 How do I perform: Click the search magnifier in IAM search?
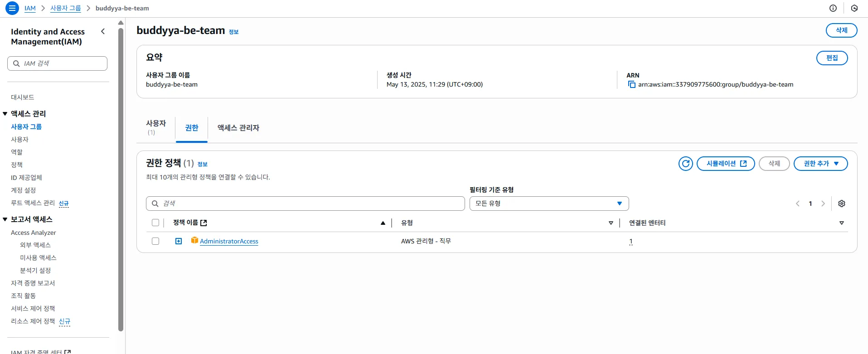(17, 63)
